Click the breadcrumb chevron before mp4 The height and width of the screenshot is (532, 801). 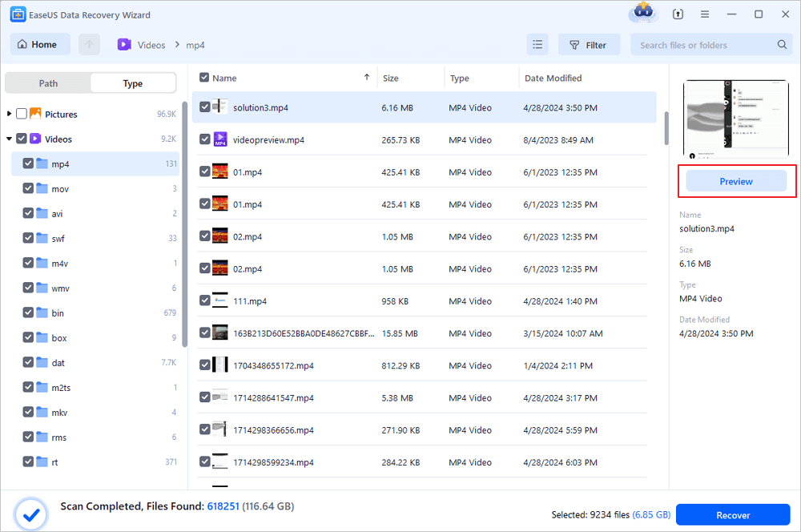tap(177, 44)
